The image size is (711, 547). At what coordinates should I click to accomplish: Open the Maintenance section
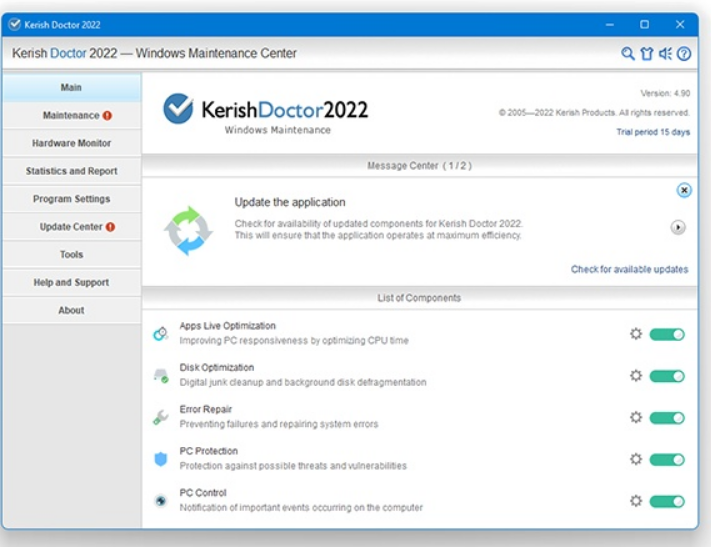[x=72, y=115]
